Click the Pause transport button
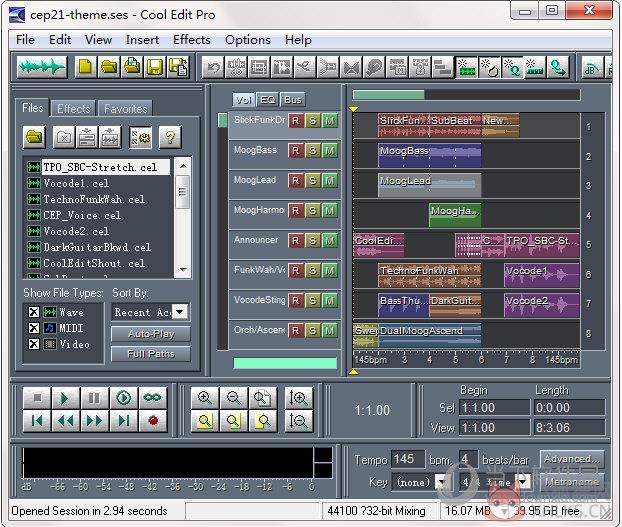 94,397
